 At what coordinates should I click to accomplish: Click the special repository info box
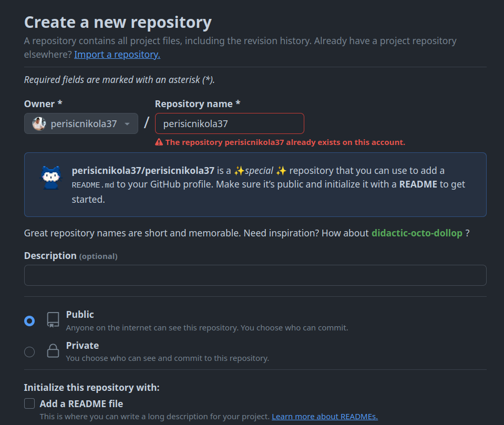[255, 184]
